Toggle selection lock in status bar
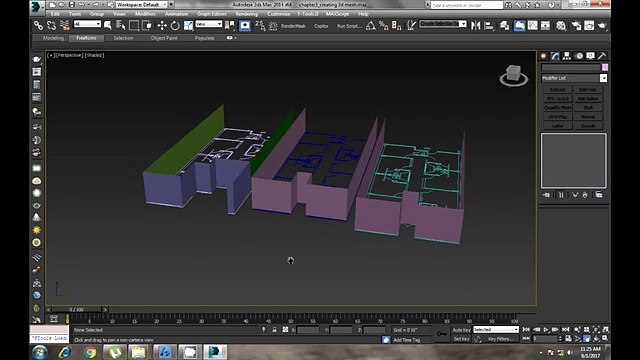 (274, 330)
